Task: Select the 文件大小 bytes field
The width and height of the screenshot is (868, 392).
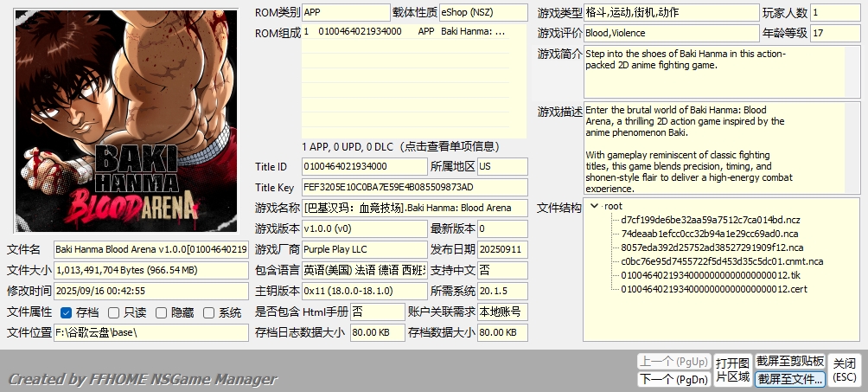Action: tap(151, 270)
